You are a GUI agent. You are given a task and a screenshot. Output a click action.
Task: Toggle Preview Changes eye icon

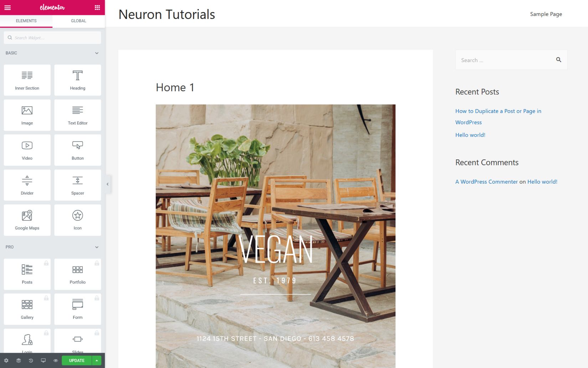click(56, 361)
